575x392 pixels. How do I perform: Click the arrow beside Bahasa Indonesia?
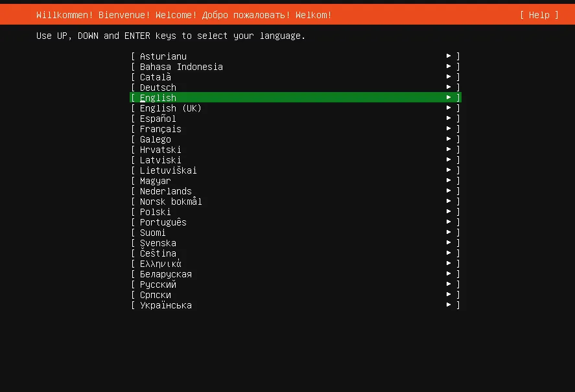click(x=449, y=67)
